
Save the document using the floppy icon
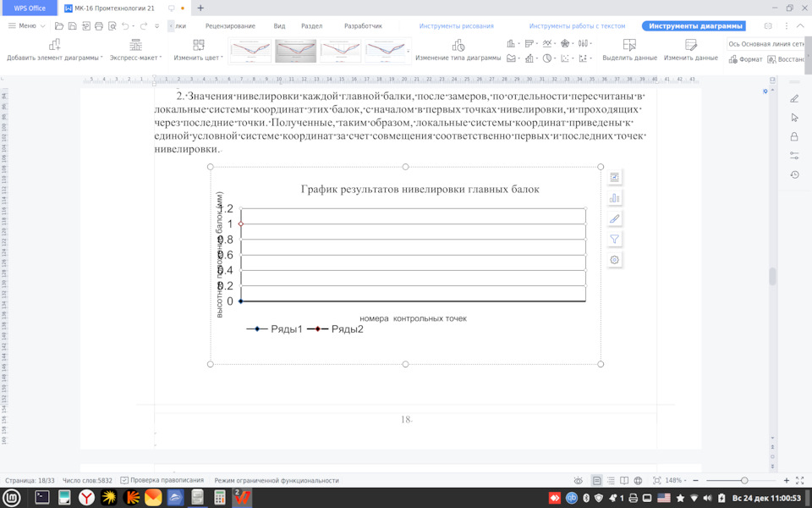pos(73,26)
